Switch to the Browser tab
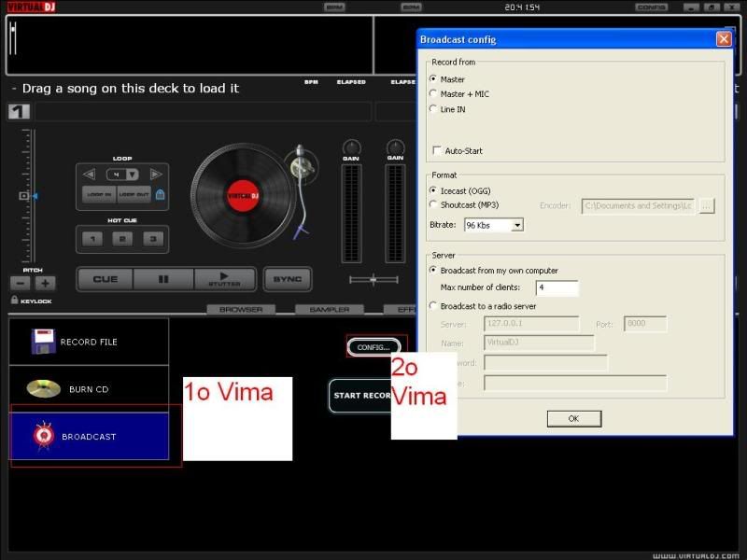The height and width of the screenshot is (560, 747). coord(241,309)
